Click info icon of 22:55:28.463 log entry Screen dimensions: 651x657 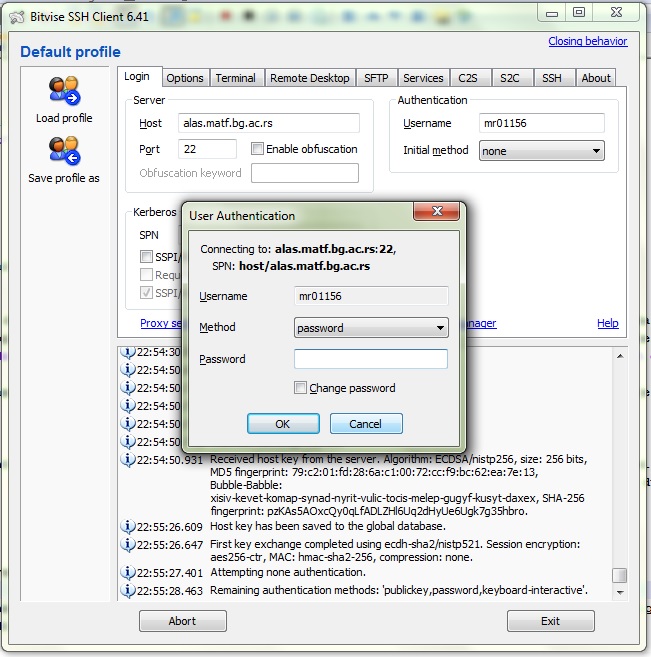pyautogui.click(x=128, y=590)
